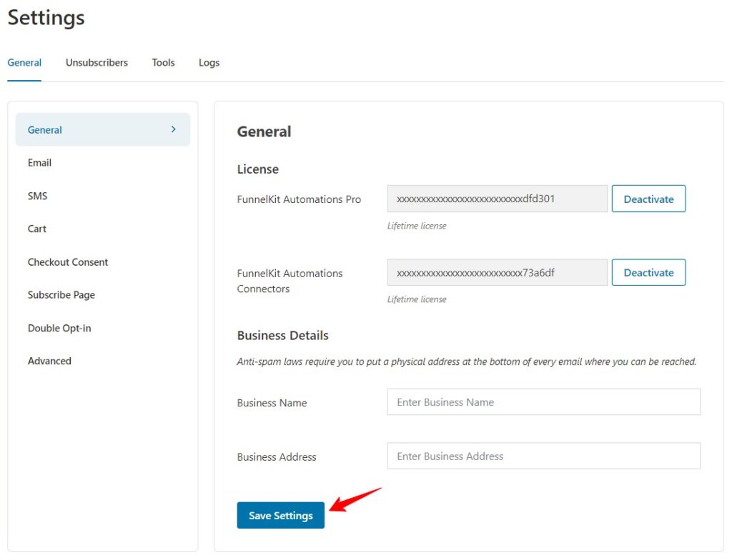This screenshot has height=560, width=732.
Task: Focus the Enter Business Address field
Action: click(543, 456)
